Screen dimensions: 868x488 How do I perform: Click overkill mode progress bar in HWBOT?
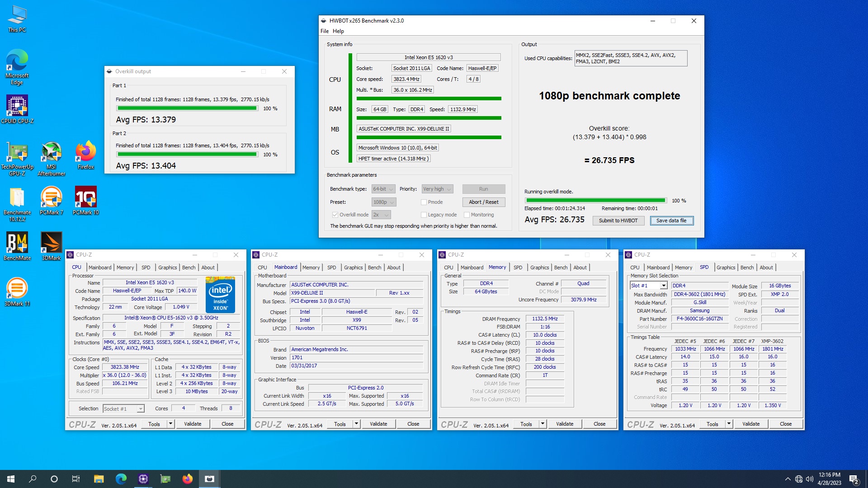[596, 201]
